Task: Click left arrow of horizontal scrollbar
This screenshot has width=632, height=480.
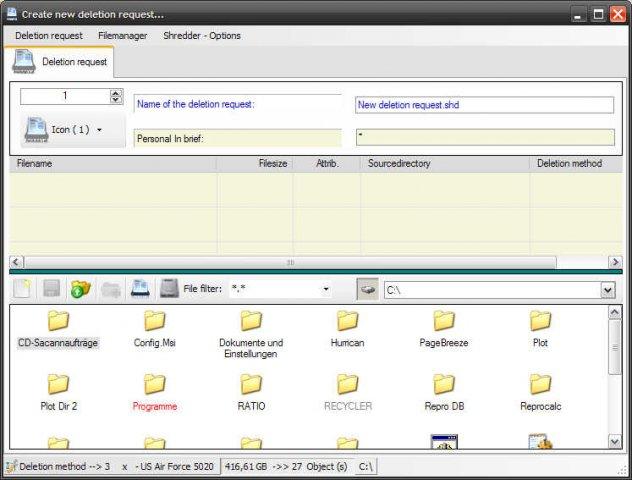Action: pos(16,262)
